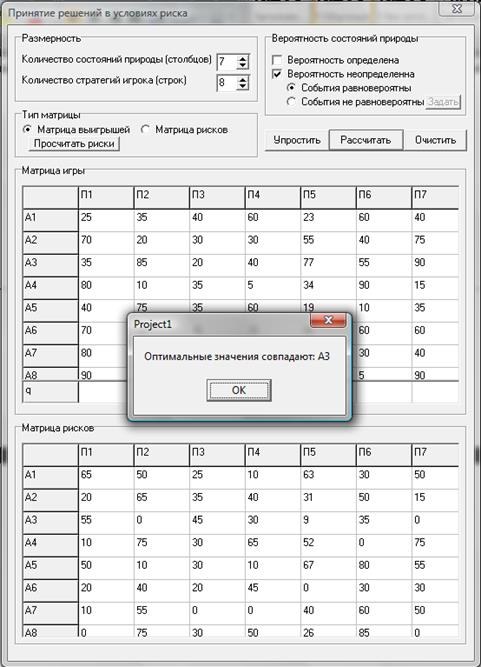Click the 'Задать' button
Viewport: 481px width, 667px height.
tap(443, 102)
